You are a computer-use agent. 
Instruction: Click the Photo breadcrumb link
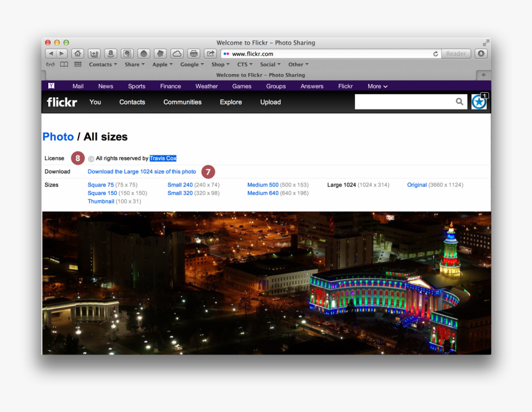58,137
